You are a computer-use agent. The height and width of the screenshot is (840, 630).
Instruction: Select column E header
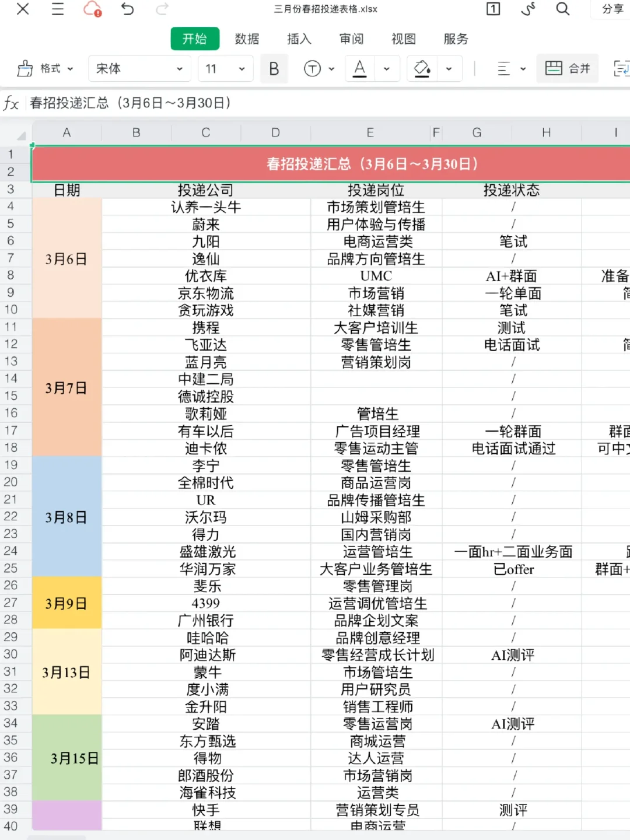tap(370, 133)
